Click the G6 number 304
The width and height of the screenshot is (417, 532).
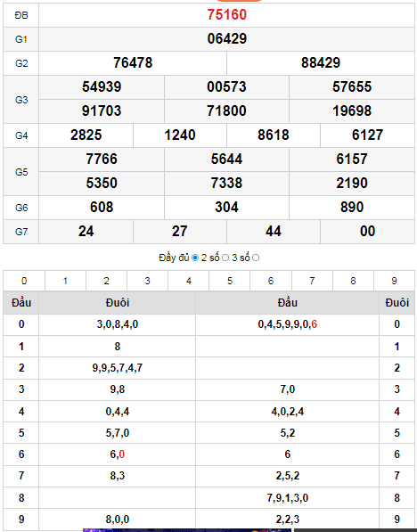[226, 208]
